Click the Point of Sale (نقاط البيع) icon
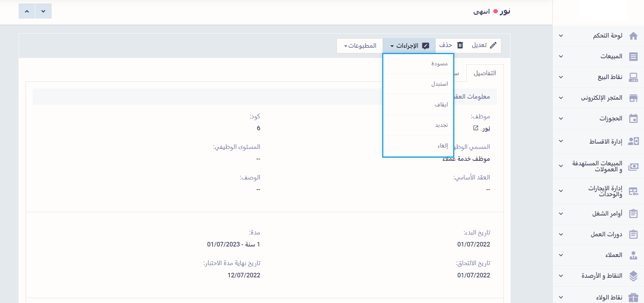Viewport: 644px width, 303px height. click(x=633, y=77)
